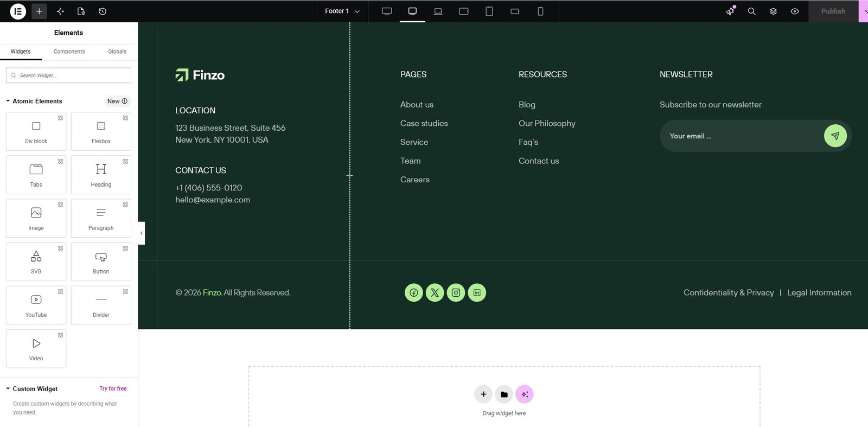Click the Our Philosophy footer link
Screen dimensions: 868x427
point(547,124)
